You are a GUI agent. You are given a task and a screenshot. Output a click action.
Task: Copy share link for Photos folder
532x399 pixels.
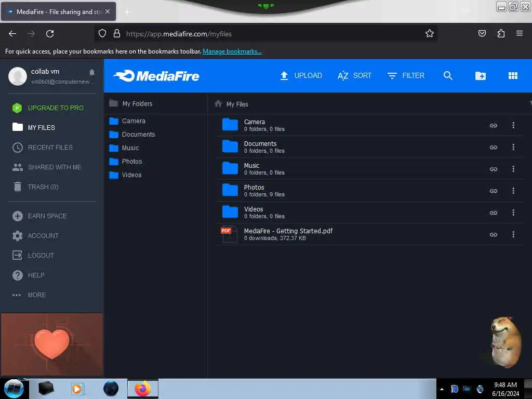coord(494,191)
